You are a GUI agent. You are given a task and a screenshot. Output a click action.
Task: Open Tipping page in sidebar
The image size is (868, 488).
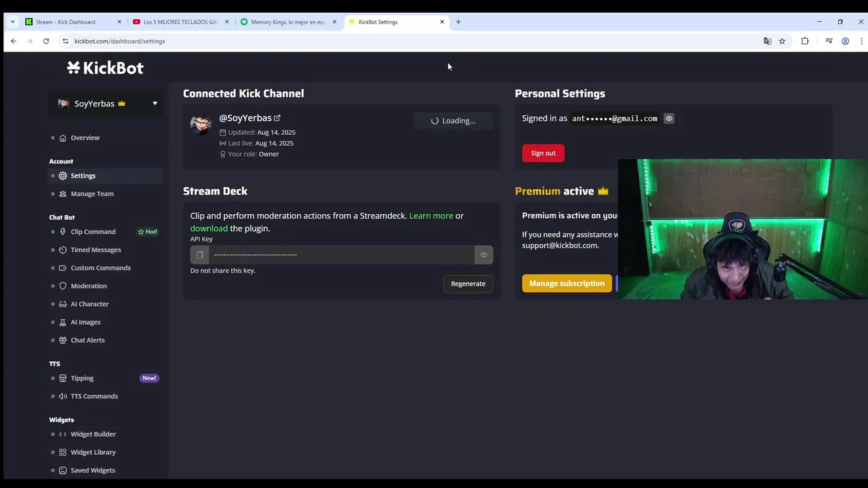point(82,378)
